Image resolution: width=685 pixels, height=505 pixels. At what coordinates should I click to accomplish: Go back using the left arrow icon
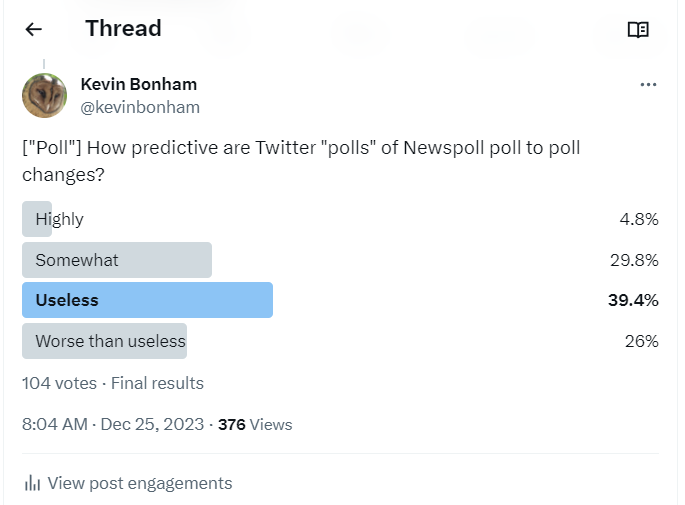tap(34, 29)
